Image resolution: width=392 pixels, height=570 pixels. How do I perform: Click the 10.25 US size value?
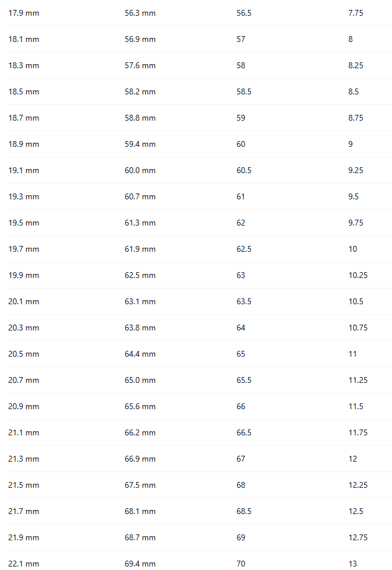pyautogui.click(x=358, y=275)
